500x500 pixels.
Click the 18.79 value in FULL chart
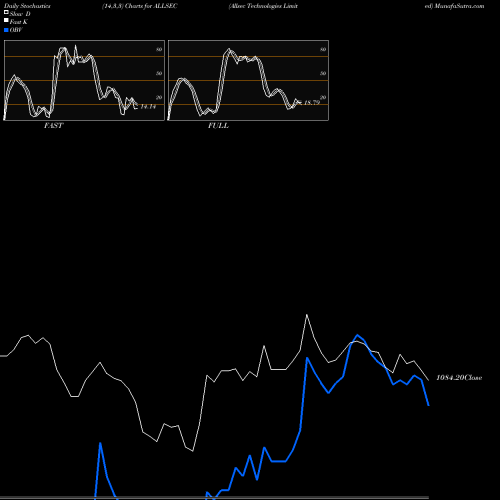(312, 103)
